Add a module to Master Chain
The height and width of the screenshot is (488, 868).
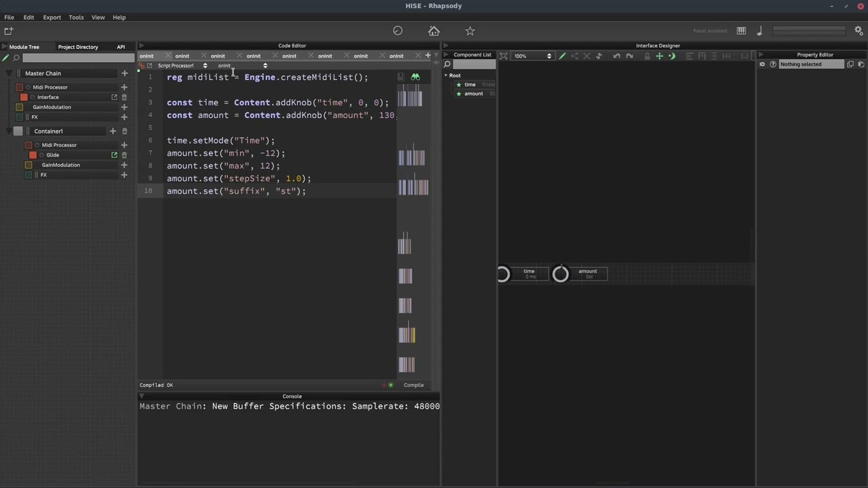[x=124, y=73]
